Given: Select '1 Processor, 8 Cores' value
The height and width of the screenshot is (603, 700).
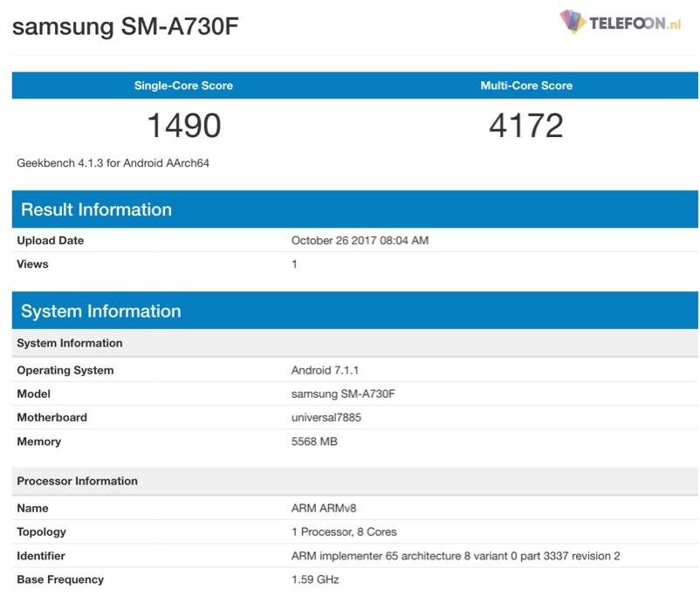Looking at the screenshot, I should (x=344, y=532).
